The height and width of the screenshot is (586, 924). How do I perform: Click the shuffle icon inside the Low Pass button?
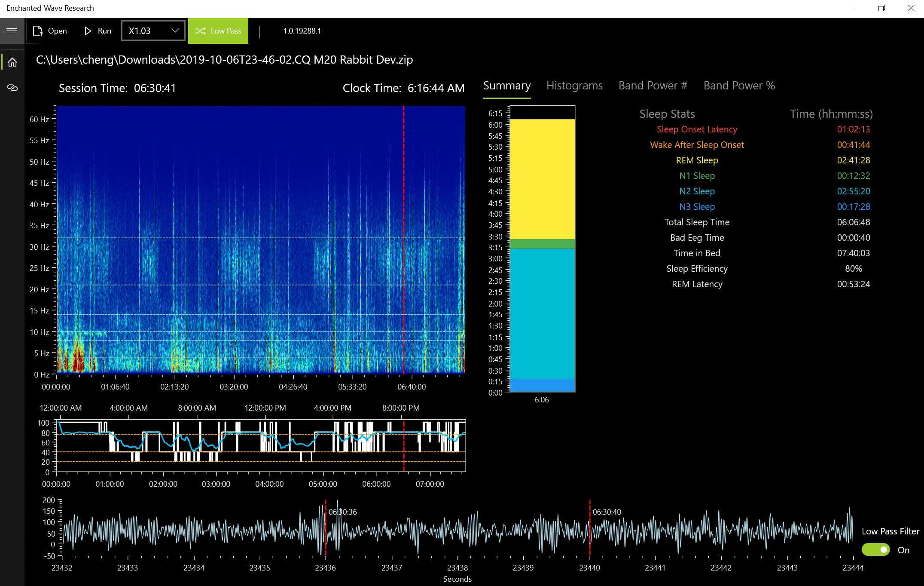200,31
